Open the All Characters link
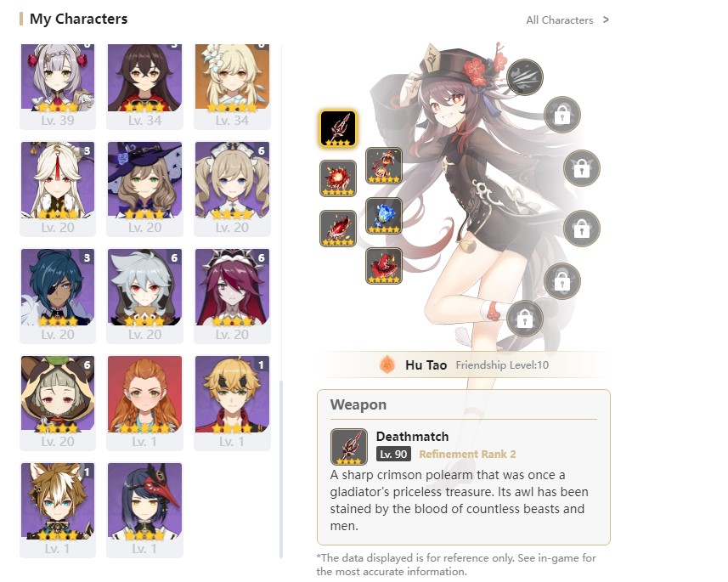The image size is (728, 582). click(560, 20)
